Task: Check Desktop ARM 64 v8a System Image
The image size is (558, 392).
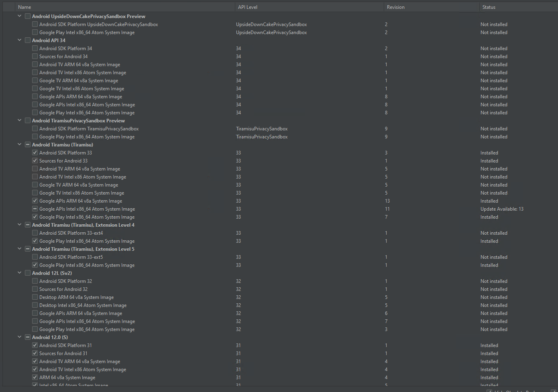Action: [35, 297]
